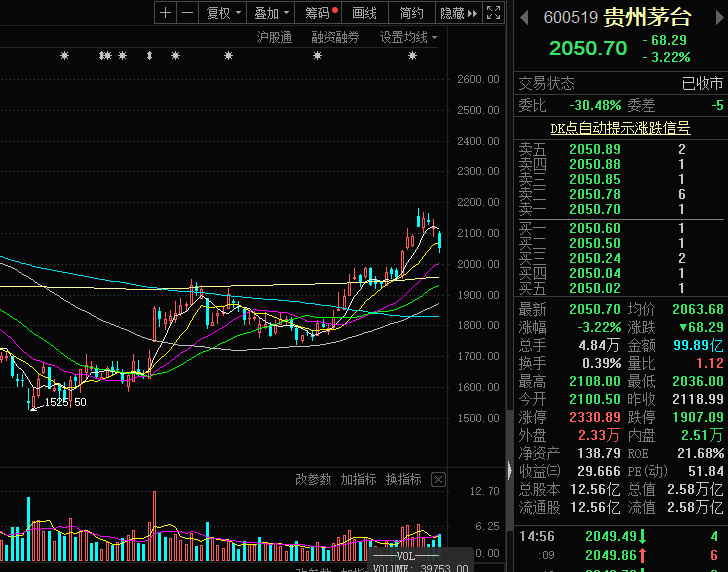This screenshot has width=728, height=572.
Task: Click 买五 price 2050.02
Action: pyautogui.click(x=595, y=288)
